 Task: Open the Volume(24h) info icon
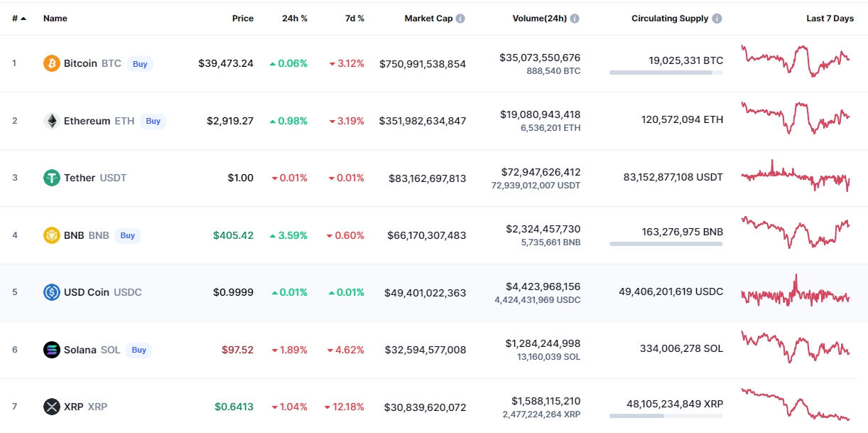(575, 18)
